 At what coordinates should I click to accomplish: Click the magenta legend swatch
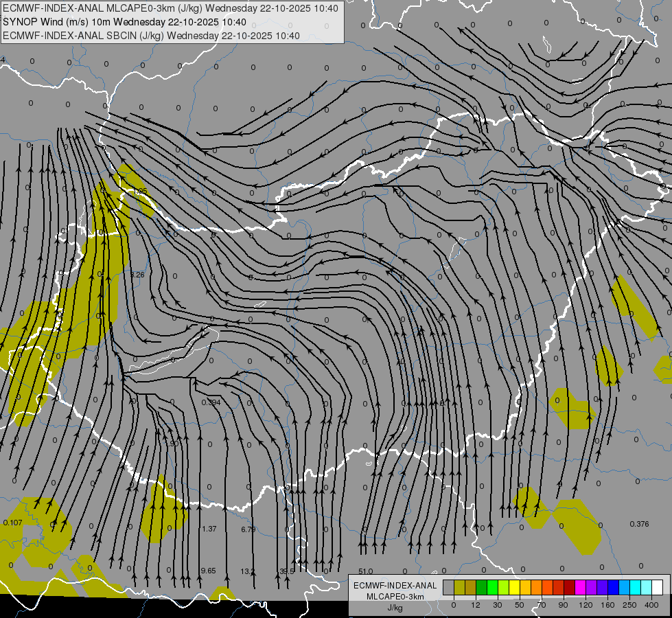pos(581,588)
